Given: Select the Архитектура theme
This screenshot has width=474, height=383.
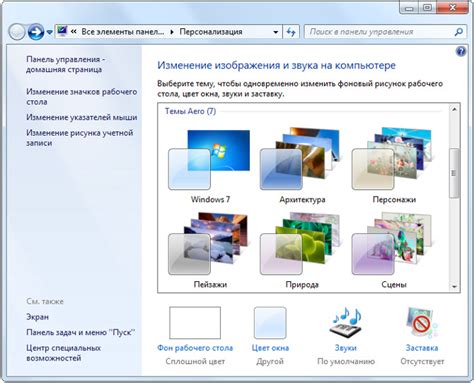Looking at the screenshot, I should click(302, 166).
